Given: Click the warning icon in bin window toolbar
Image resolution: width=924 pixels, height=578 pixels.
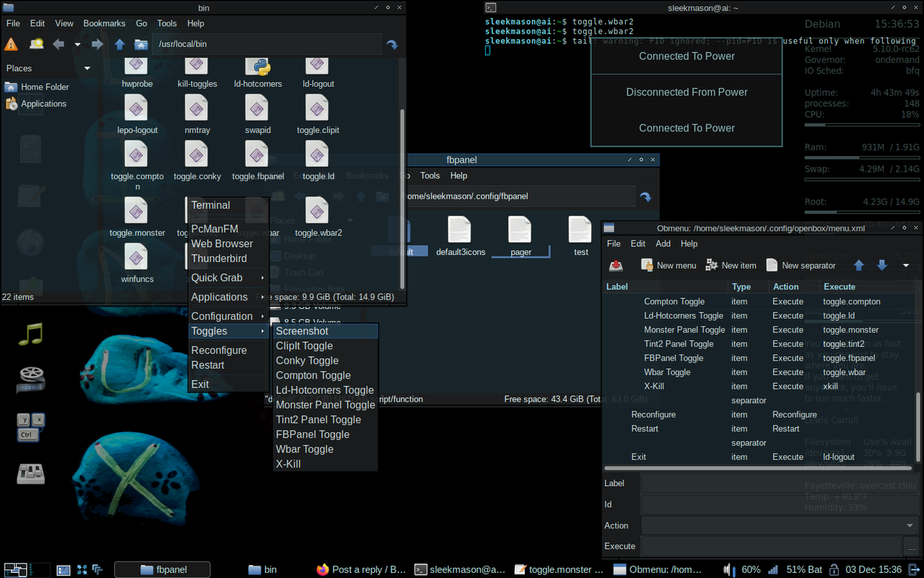Looking at the screenshot, I should point(12,44).
